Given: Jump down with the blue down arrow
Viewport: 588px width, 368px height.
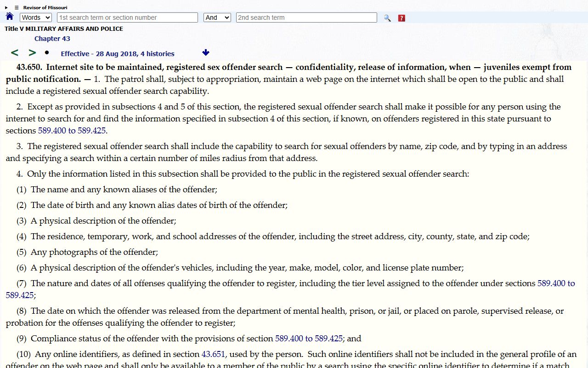Looking at the screenshot, I should coord(206,52).
